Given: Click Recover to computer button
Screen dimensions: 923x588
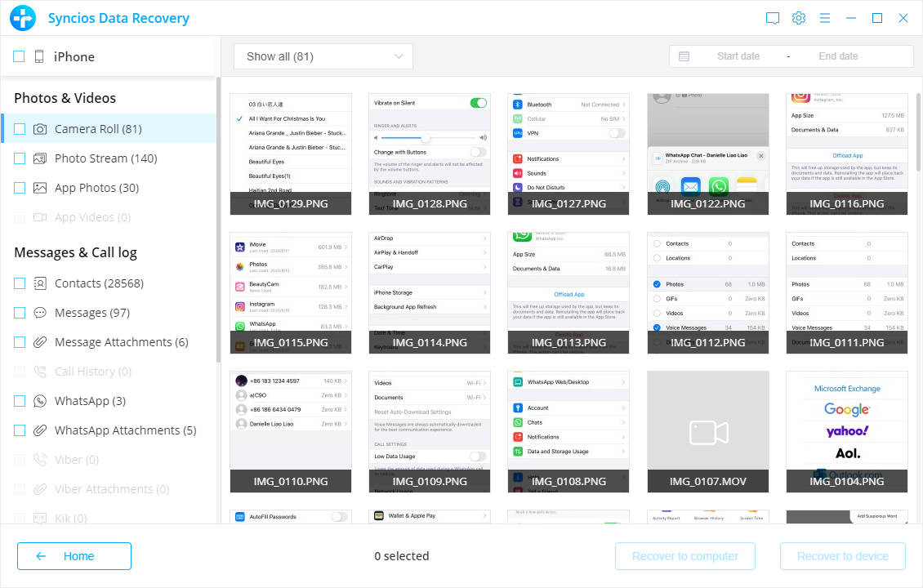Looking at the screenshot, I should coord(685,556).
